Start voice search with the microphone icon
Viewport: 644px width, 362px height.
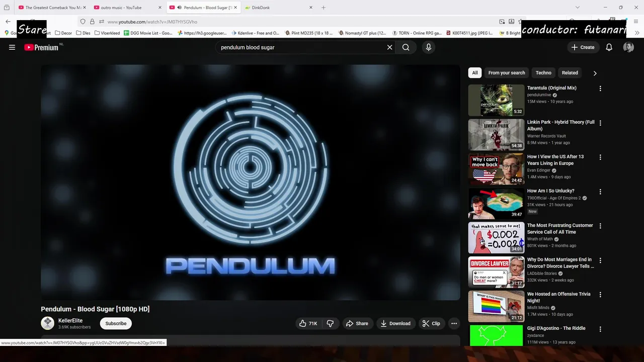(429, 47)
